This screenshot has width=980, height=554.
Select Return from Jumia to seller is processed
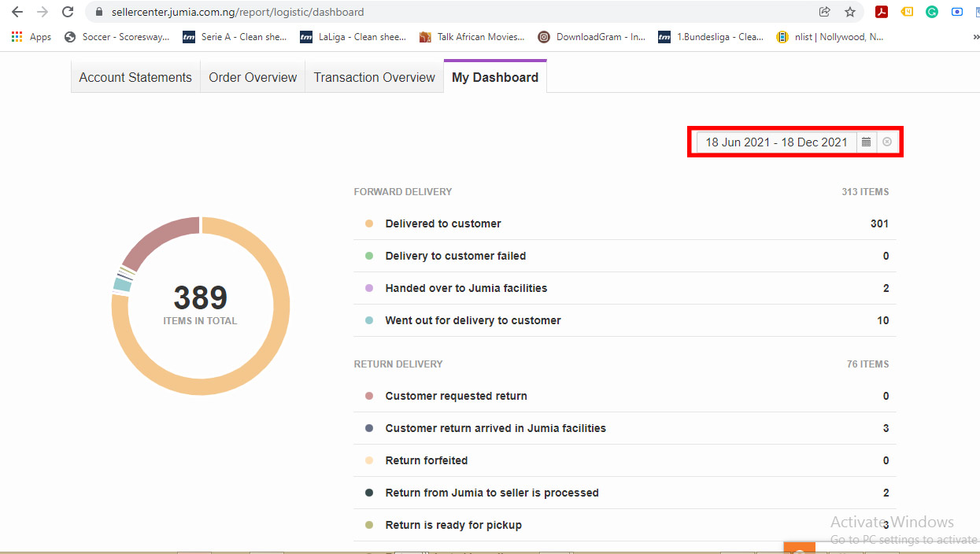[492, 493]
